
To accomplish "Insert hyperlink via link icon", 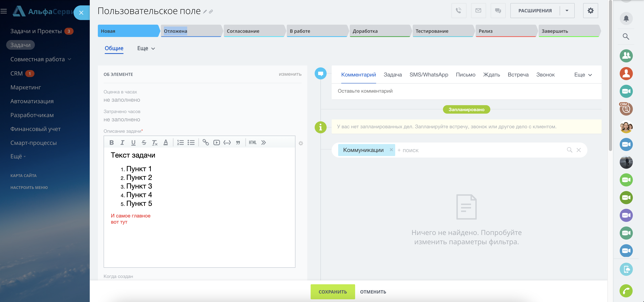I will pyautogui.click(x=206, y=143).
